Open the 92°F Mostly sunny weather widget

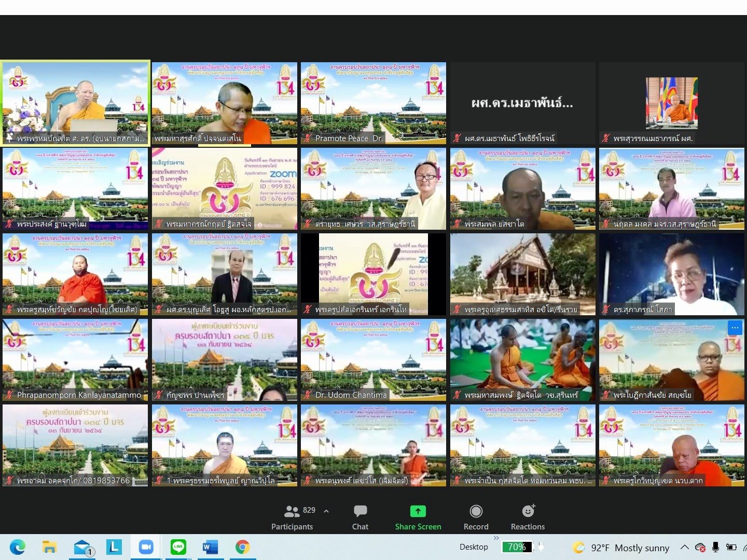(x=621, y=548)
